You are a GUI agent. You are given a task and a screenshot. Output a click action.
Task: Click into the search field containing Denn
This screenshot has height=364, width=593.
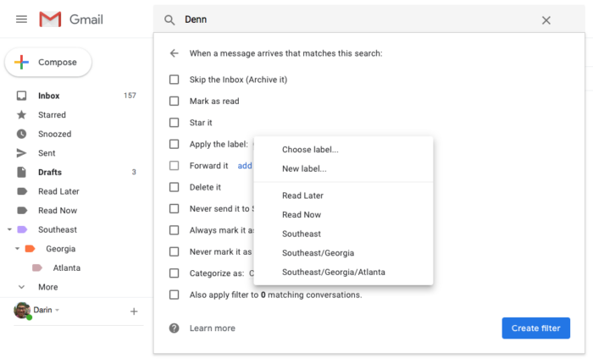[356, 20]
